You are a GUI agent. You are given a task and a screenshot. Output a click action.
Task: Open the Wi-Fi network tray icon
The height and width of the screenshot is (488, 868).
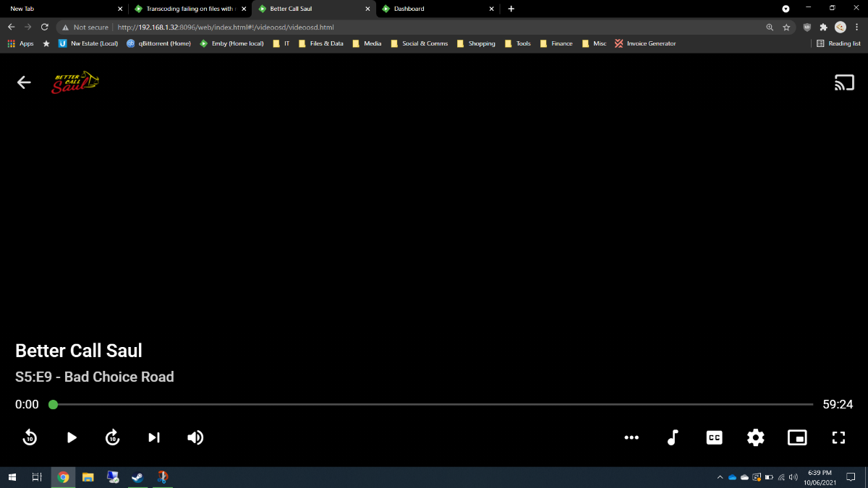(782, 477)
